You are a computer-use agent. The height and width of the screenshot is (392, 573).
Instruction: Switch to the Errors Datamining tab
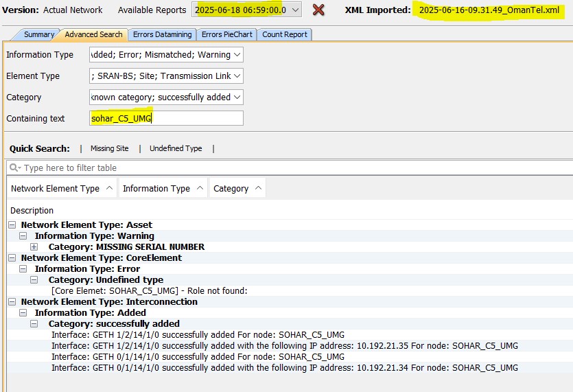click(161, 34)
